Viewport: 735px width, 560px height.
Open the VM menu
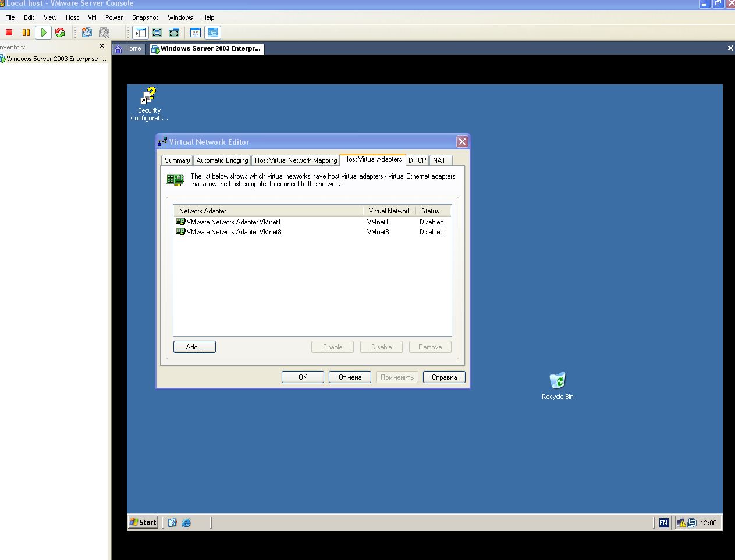[92, 17]
